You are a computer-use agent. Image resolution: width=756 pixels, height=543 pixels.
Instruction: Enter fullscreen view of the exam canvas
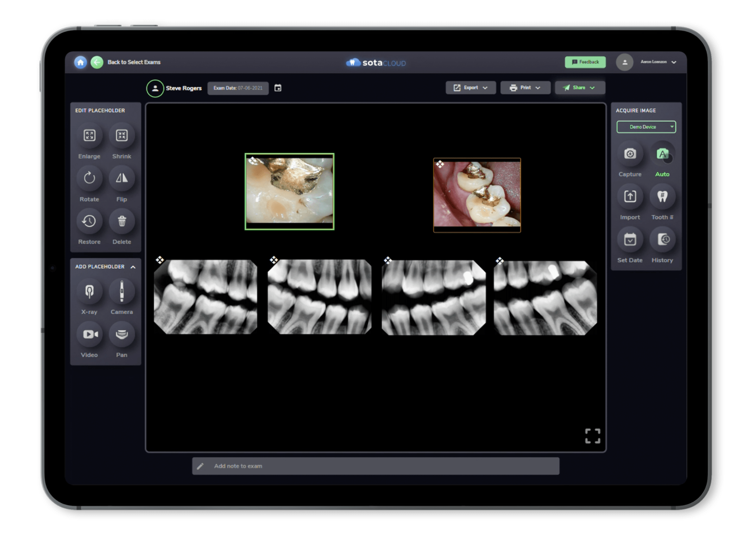(x=593, y=435)
